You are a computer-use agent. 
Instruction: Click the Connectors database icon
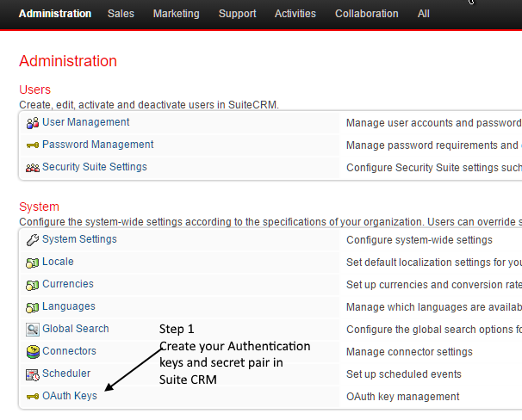tap(33, 352)
